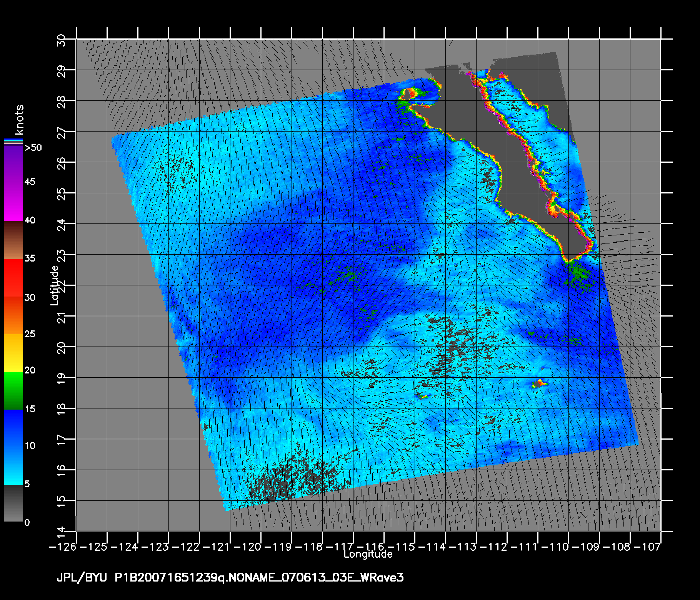Image resolution: width=700 pixels, height=600 pixels.
Task: Click the latitude '16' axis label
Action: tap(62, 470)
